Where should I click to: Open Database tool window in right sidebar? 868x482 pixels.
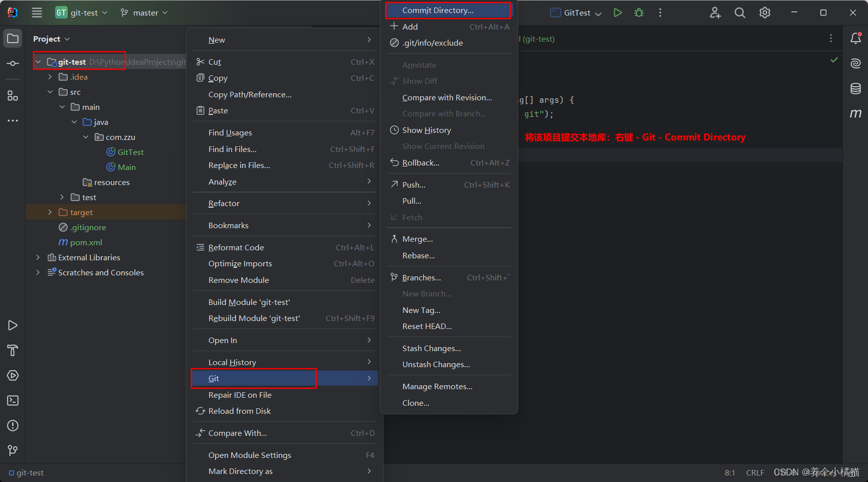point(855,89)
